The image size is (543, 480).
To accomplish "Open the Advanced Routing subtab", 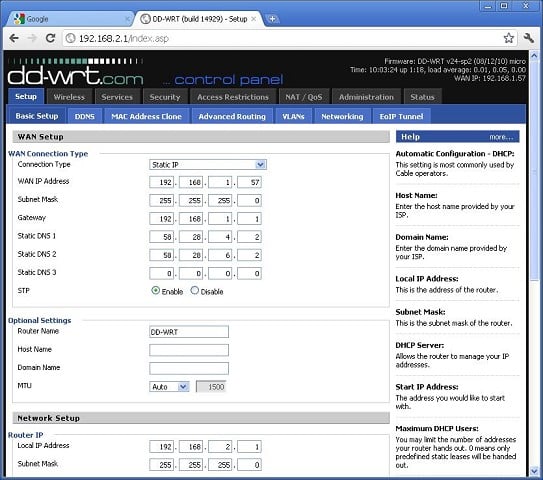I will [x=232, y=116].
